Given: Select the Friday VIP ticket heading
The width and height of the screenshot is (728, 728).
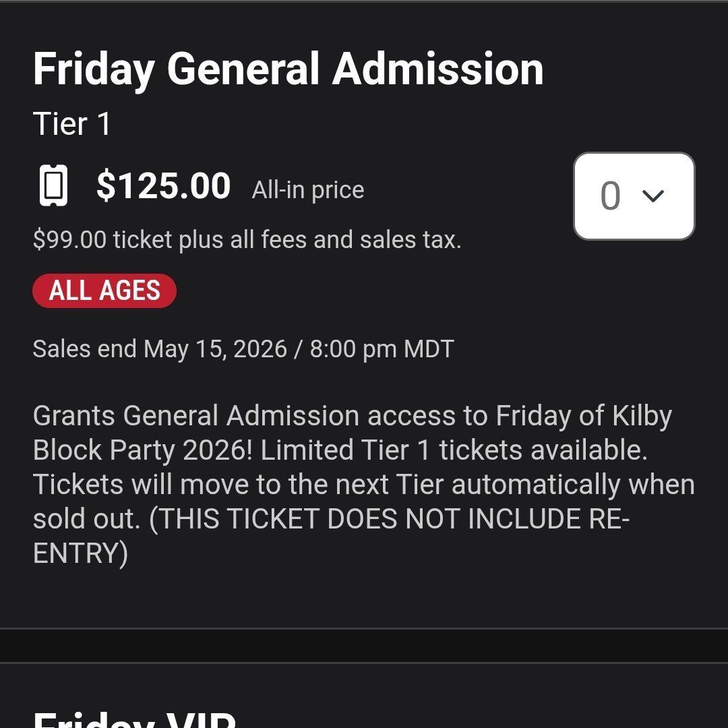Looking at the screenshot, I should click(x=135, y=719).
